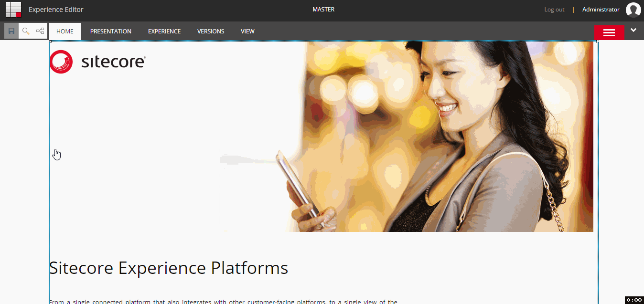Click the Experience Editor title text

tap(56, 10)
